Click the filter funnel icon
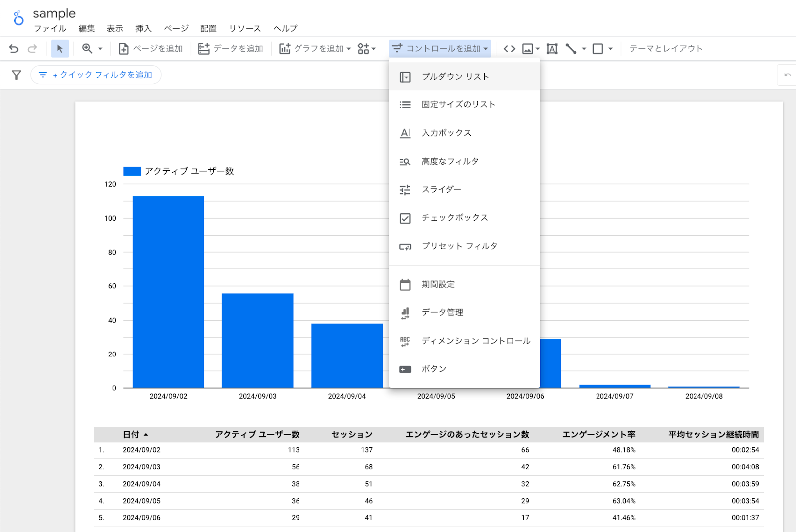The height and width of the screenshot is (532, 796). click(16, 75)
